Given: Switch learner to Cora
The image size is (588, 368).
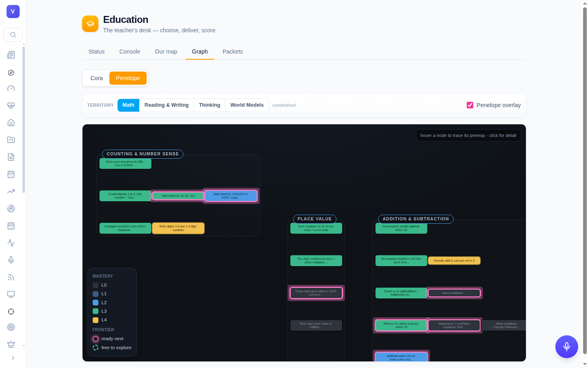Looking at the screenshot, I should [97, 78].
